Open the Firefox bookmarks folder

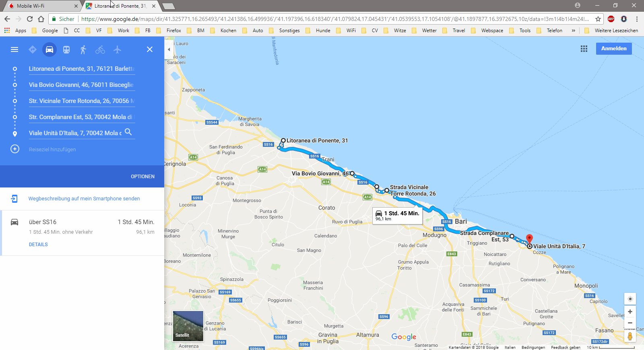click(169, 31)
